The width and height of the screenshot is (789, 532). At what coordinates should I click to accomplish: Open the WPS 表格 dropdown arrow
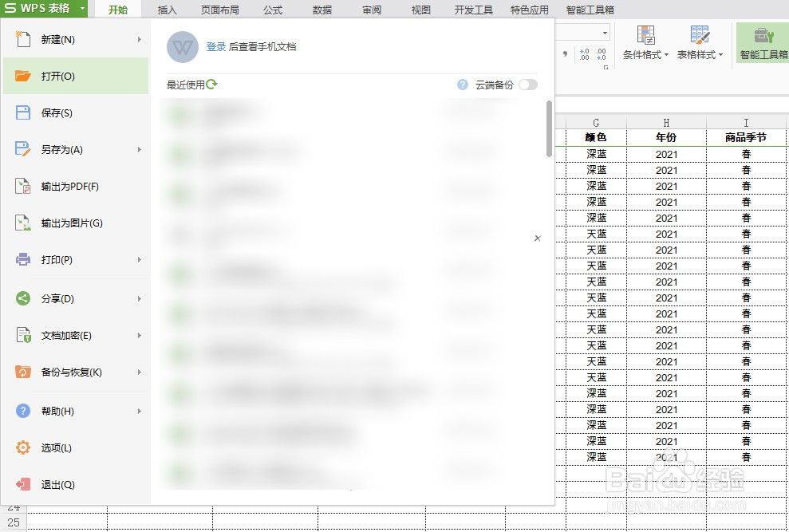point(82,9)
